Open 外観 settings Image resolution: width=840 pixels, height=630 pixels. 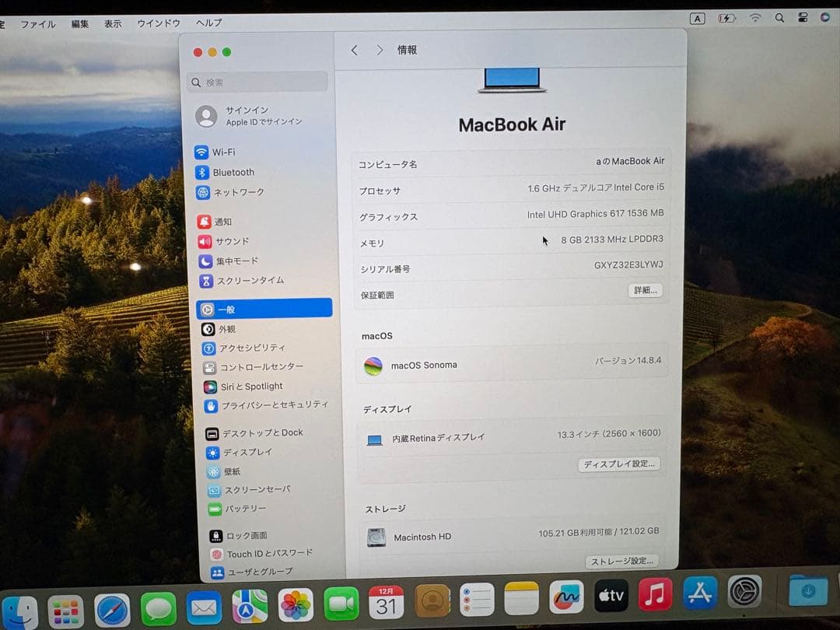point(219,329)
